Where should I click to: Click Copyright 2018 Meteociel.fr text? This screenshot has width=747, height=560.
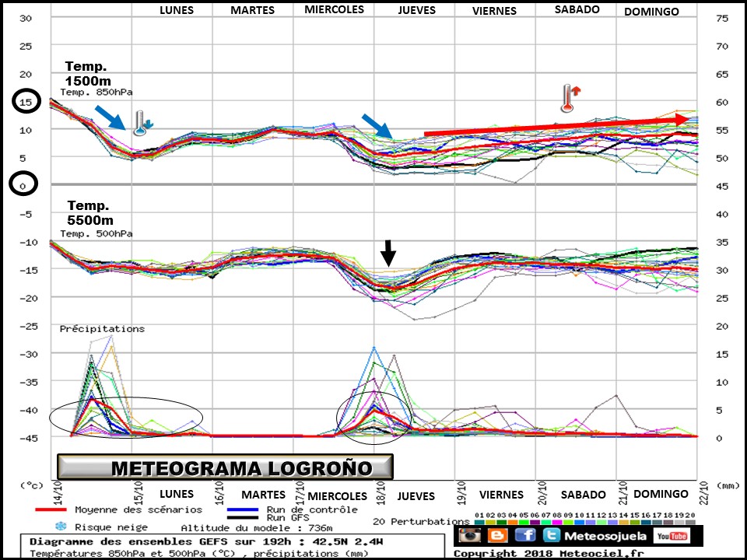(549, 554)
